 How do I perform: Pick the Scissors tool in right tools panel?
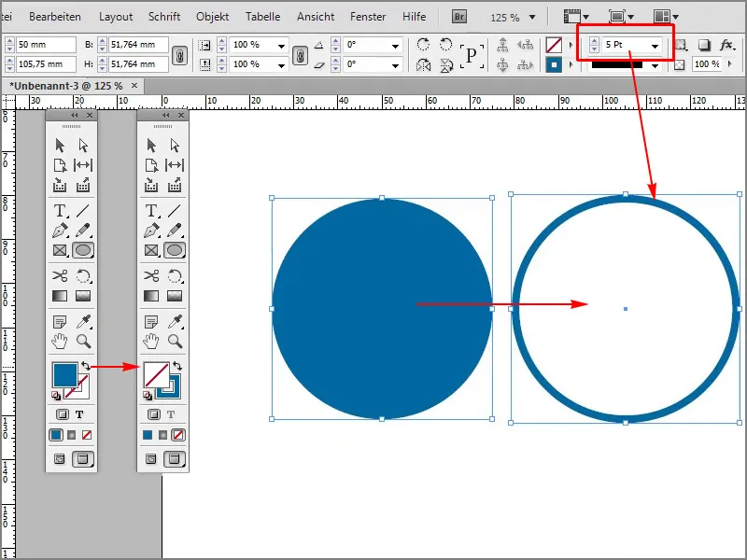click(x=151, y=275)
